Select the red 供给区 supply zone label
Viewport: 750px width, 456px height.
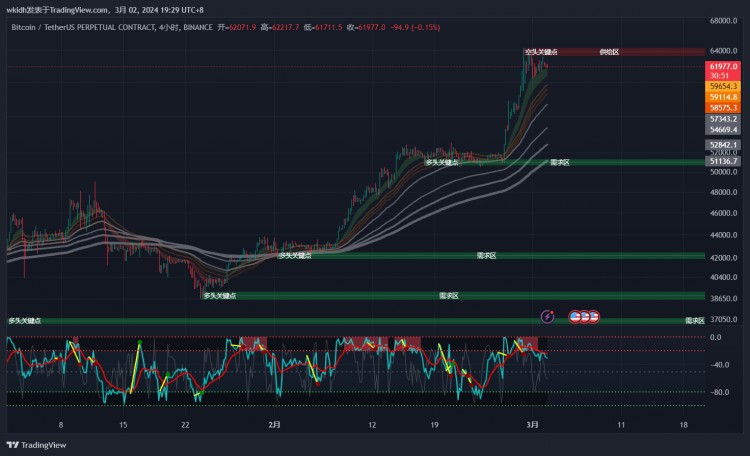[x=609, y=52]
